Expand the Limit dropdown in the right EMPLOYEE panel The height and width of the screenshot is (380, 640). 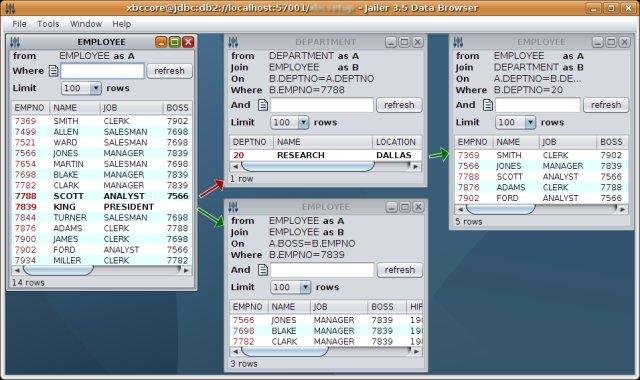[x=530, y=122]
